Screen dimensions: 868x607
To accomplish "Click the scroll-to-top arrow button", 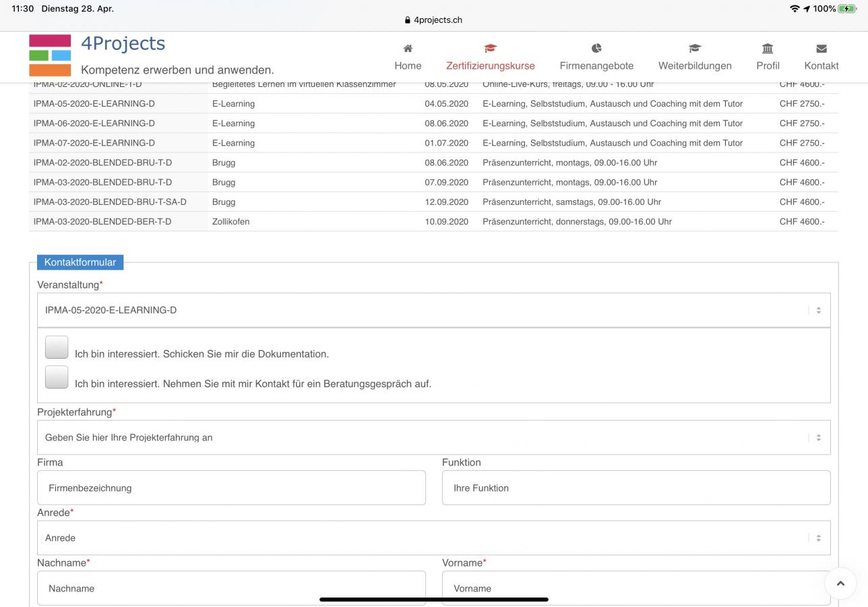I will [x=840, y=583].
